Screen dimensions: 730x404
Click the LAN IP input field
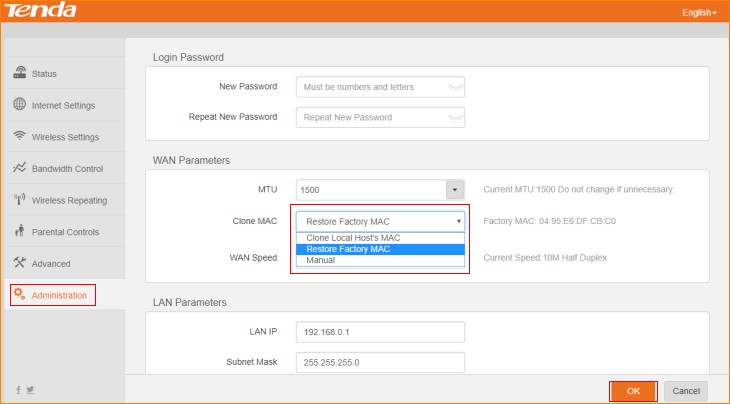[381, 332]
